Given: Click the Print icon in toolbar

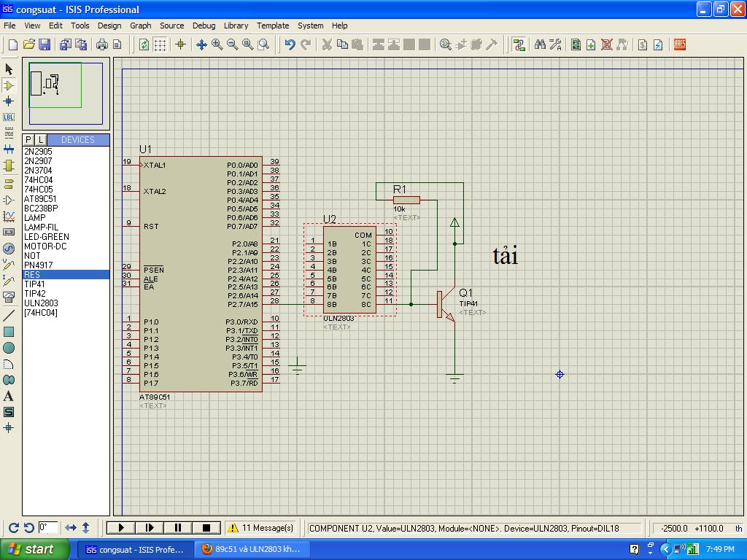Looking at the screenshot, I should point(102,44).
